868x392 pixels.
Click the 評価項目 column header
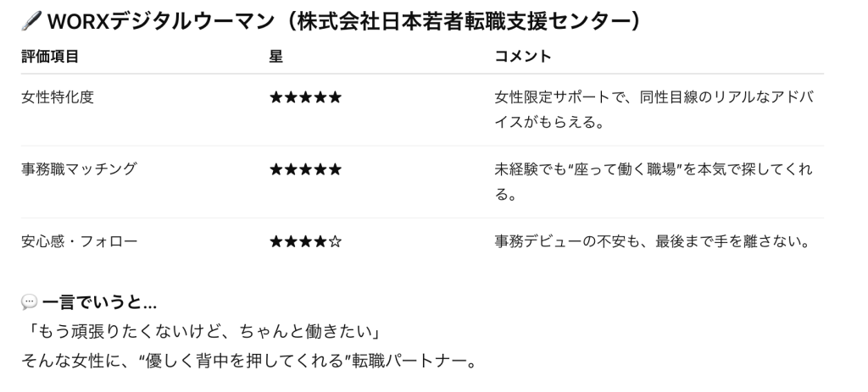(49, 56)
